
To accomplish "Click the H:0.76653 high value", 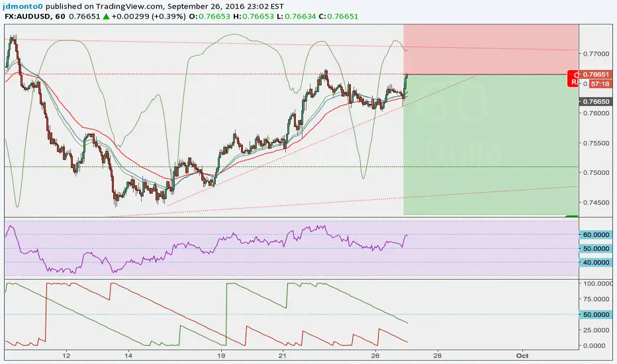I will pos(253,17).
